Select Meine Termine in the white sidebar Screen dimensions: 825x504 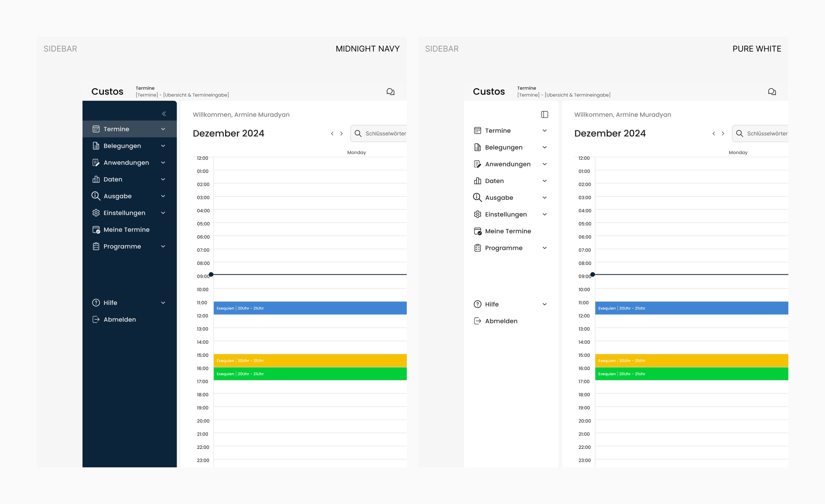[508, 231]
